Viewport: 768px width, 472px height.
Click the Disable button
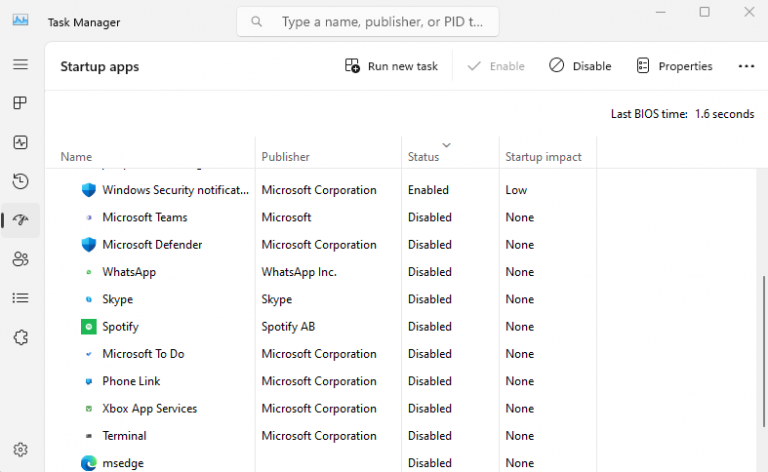coord(580,66)
